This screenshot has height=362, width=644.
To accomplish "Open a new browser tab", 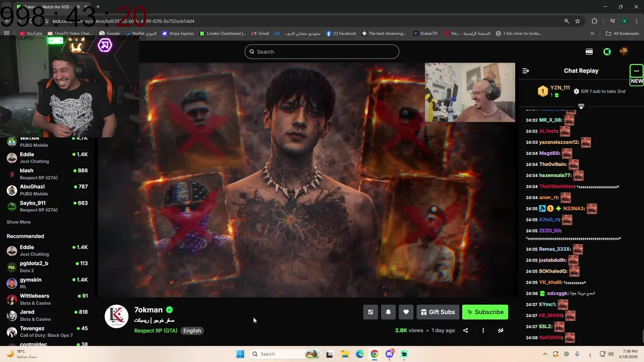I will 98,7.
